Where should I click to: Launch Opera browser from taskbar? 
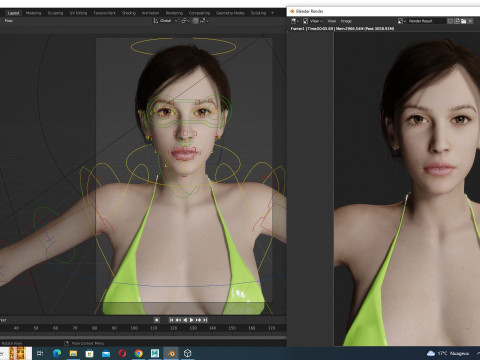coord(122,353)
